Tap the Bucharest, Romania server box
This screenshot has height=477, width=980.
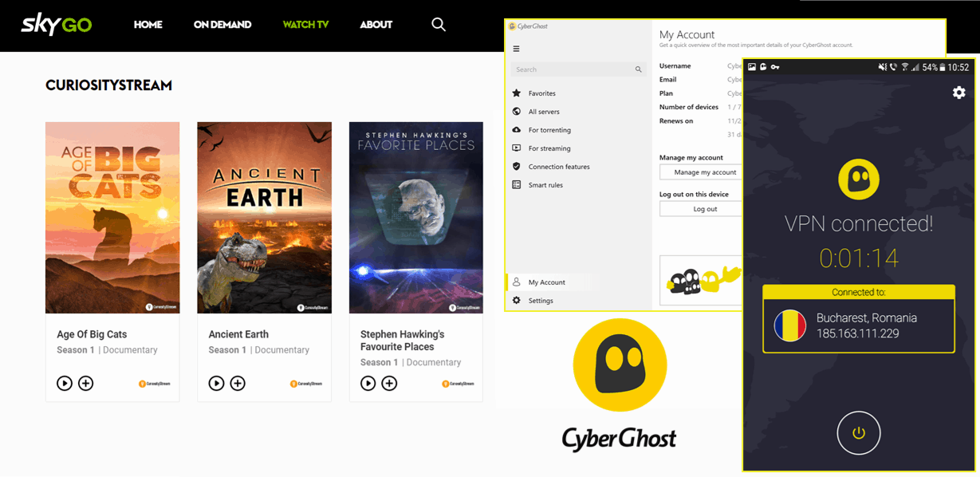pyautogui.click(x=859, y=325)
